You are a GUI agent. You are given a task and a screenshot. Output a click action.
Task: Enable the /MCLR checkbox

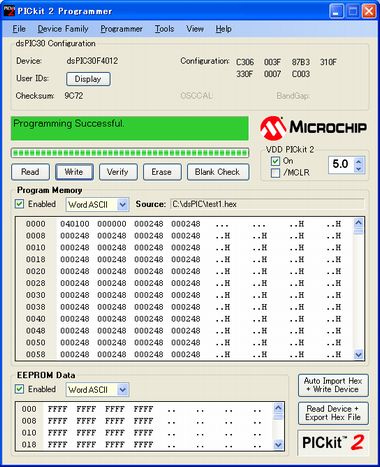[x=275, y=173]
